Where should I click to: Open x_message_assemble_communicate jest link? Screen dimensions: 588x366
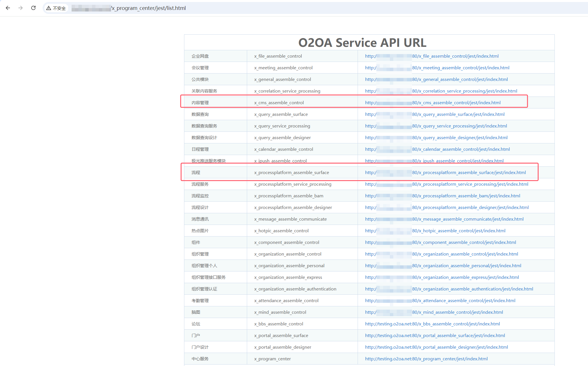468,219
